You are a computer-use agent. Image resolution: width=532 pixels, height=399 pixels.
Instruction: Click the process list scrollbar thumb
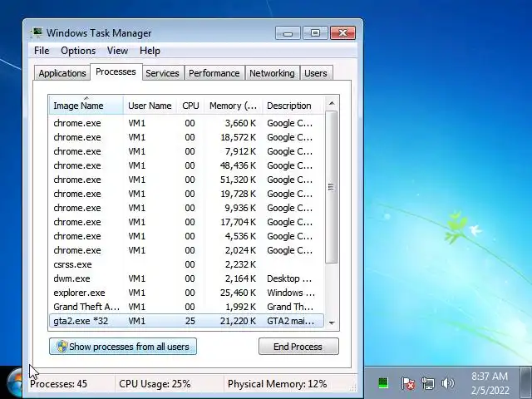(x=331, y=187)
